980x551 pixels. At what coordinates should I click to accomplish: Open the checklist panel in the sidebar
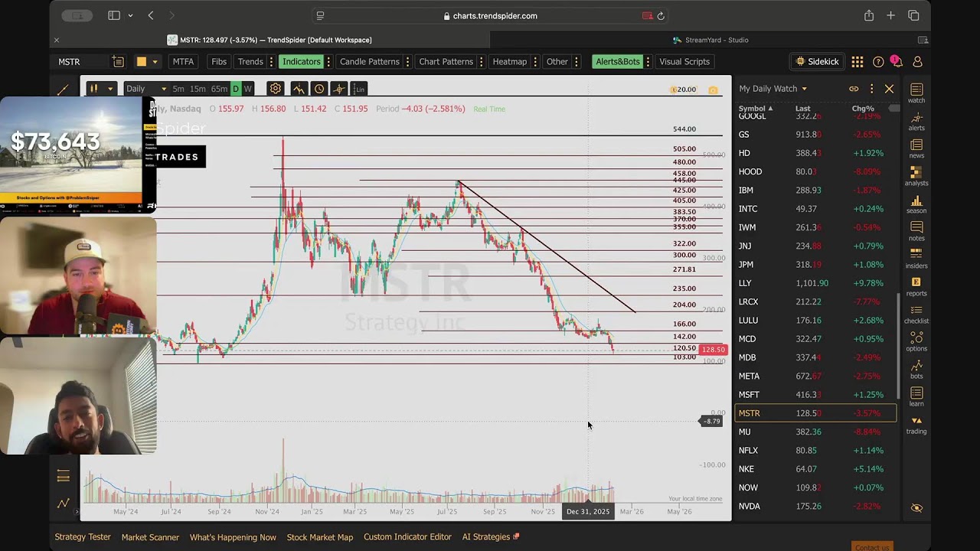click(x=916, y=314)
